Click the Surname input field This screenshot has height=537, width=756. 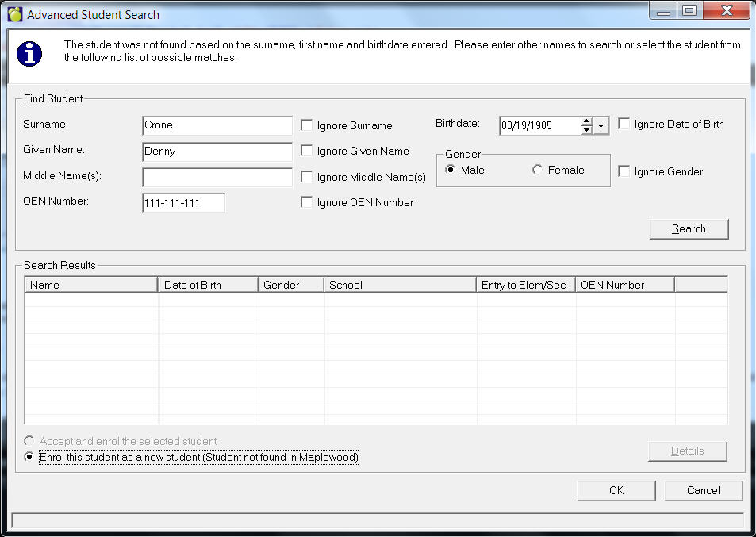(x=217, y=125)
